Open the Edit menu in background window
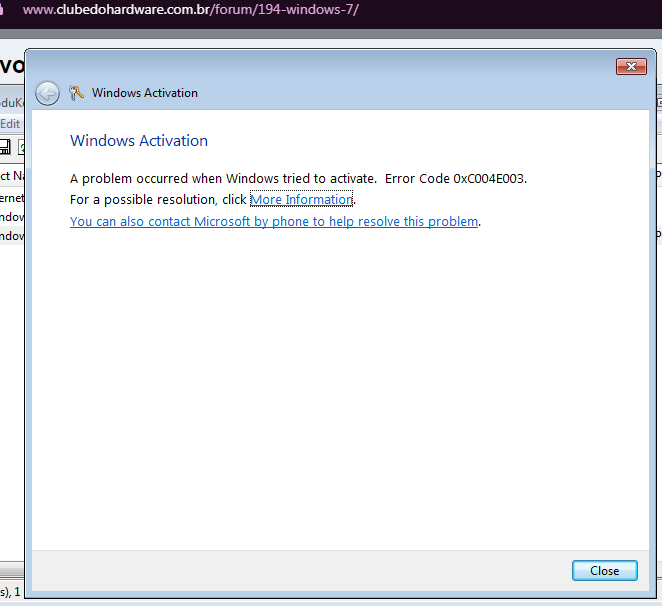 (10, 124)
